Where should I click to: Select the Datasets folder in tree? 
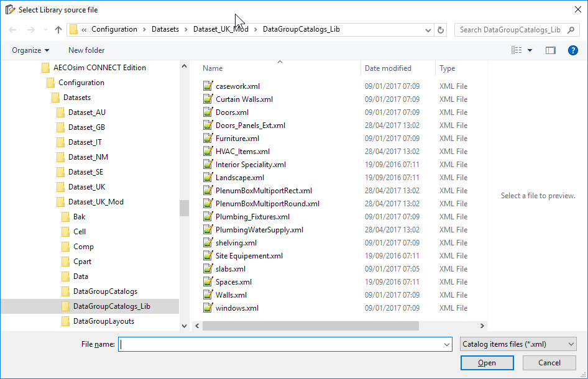(71, 98)
